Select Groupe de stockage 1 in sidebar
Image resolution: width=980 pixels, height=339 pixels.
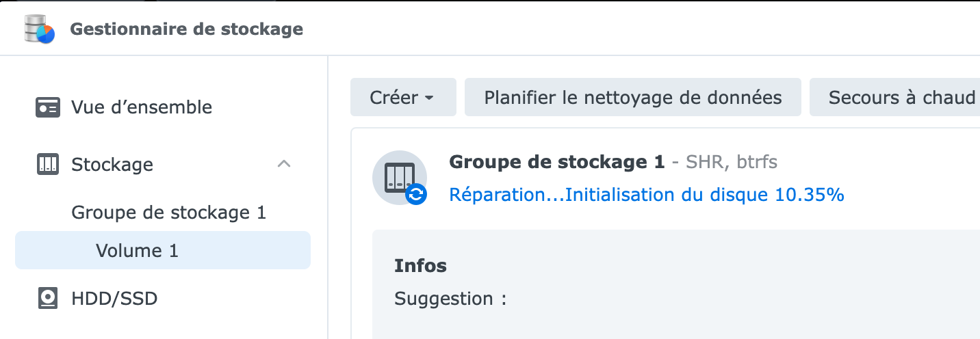pyautogui.click(x=169, y=213)
